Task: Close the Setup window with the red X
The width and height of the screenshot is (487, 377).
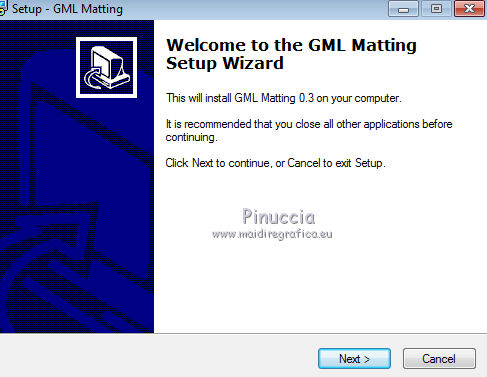Action: point(469,9)
